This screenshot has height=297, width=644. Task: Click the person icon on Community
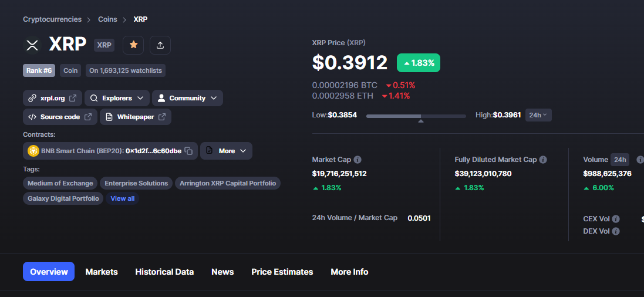click(161, 98)
